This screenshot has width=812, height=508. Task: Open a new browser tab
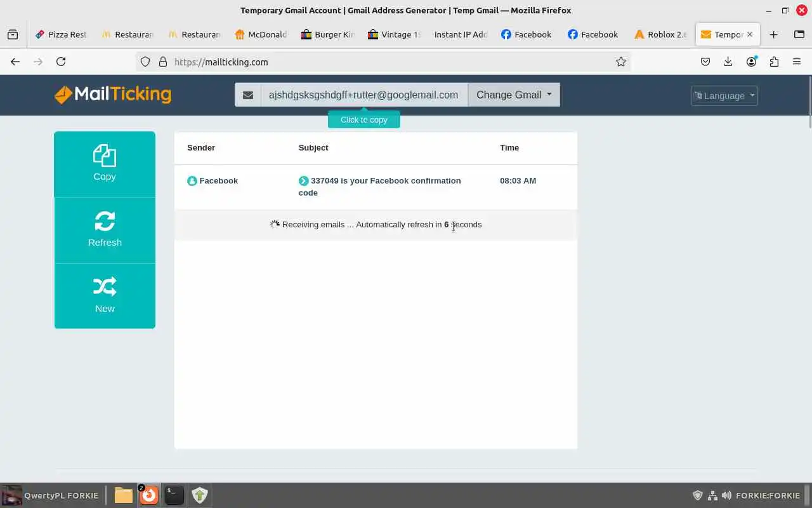(773, 34)
